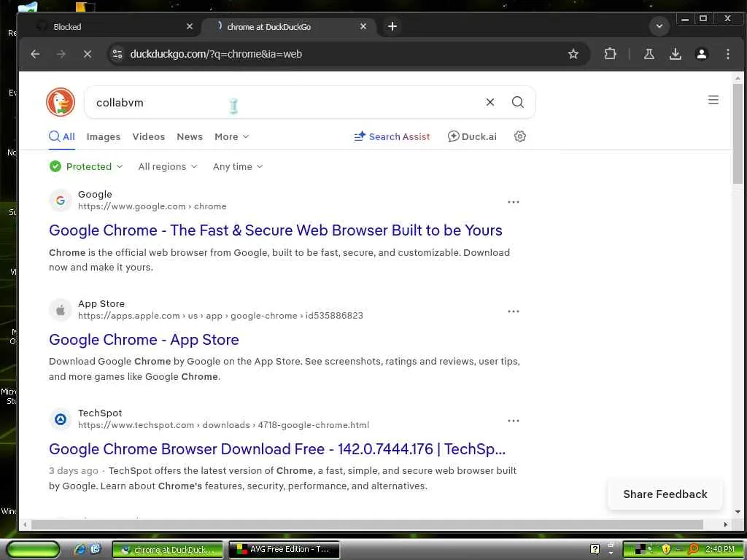
Task: Open Chrome downloads icon
Action: tap(675, 54)
